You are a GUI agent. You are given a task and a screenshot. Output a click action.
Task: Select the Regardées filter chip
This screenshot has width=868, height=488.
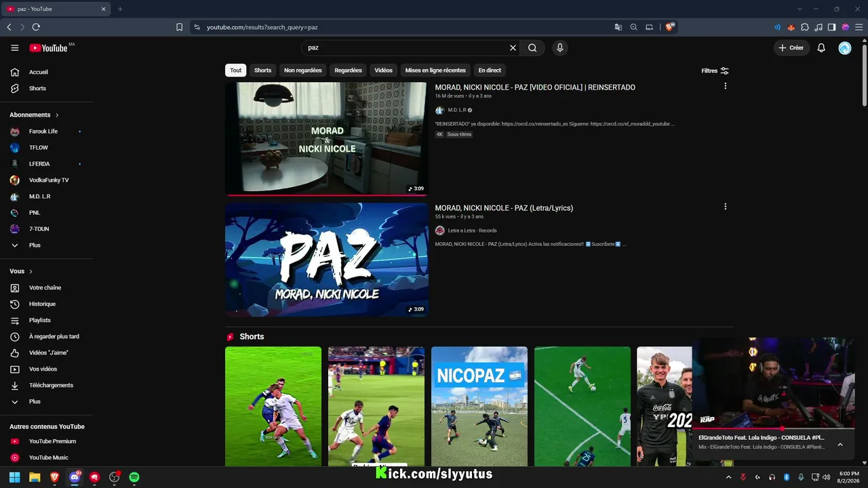pyautogui.click(x=348, y=70)
